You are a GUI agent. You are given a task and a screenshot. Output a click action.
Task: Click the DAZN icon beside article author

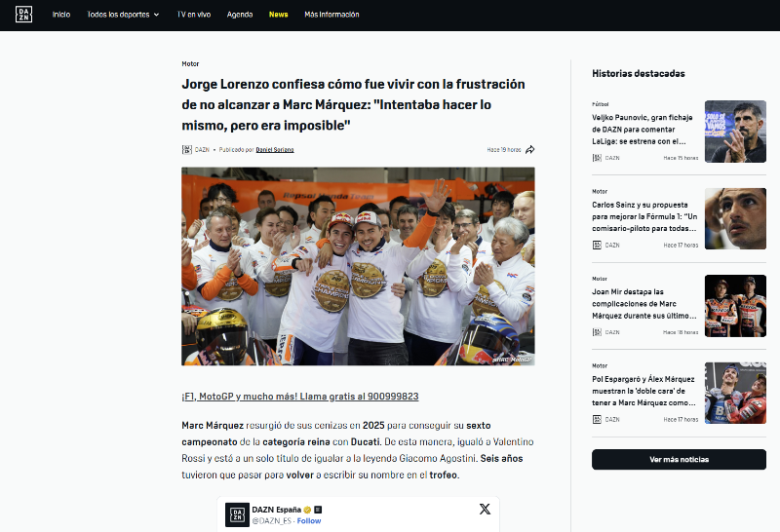tap(186, 150)
